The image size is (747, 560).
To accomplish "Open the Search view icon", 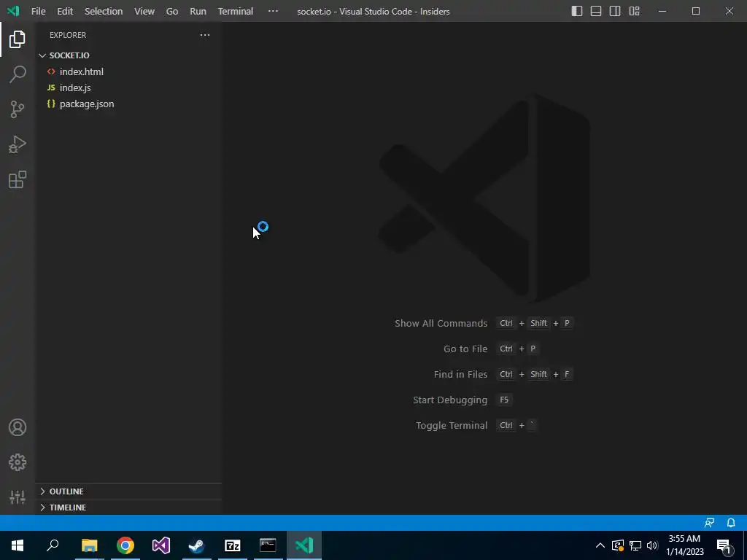I will coord(18,74).
